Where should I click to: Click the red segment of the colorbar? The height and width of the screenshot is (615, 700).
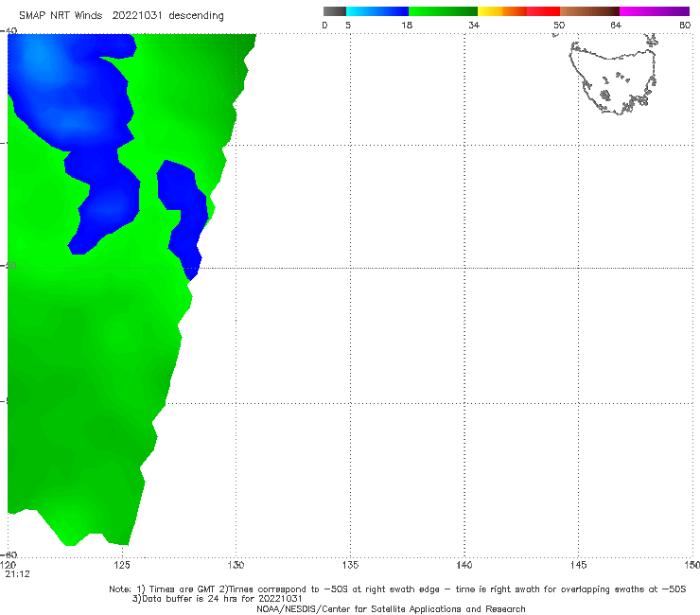[543, 11]
